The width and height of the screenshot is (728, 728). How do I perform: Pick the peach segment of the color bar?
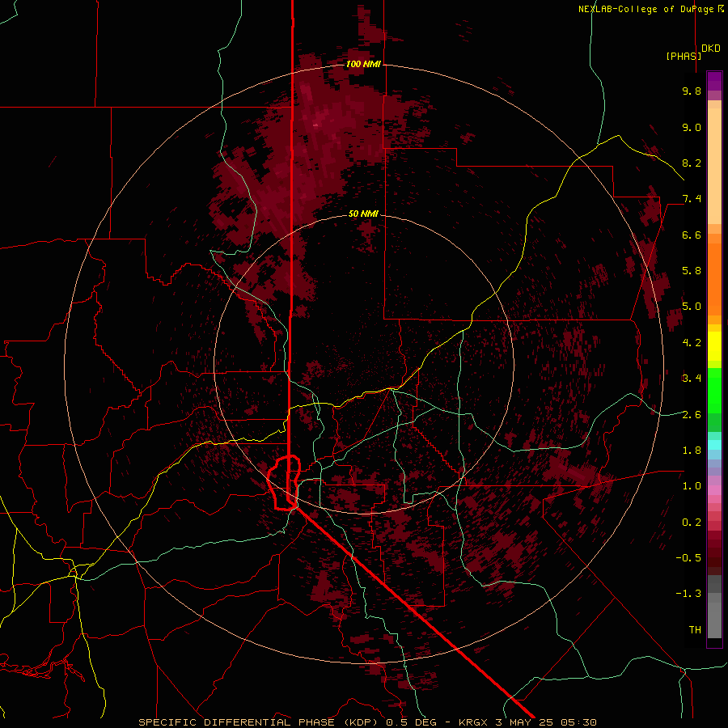(x=714, y=166)
